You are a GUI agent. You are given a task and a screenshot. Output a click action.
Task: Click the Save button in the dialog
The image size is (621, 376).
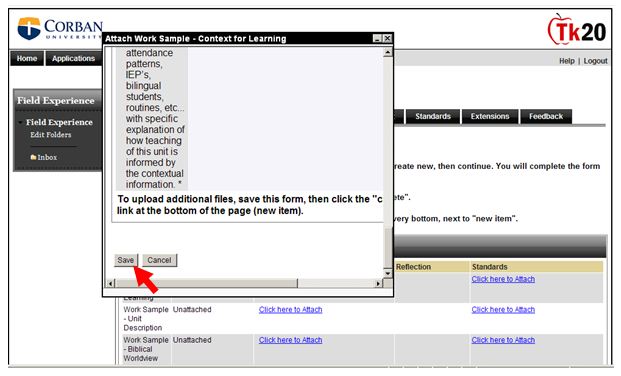[x=126, y=260]
